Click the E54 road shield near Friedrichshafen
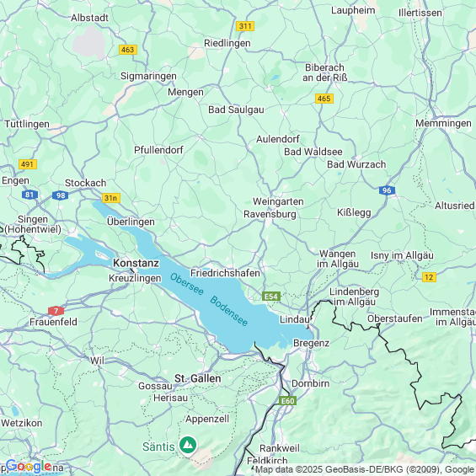 click(271, 297)
